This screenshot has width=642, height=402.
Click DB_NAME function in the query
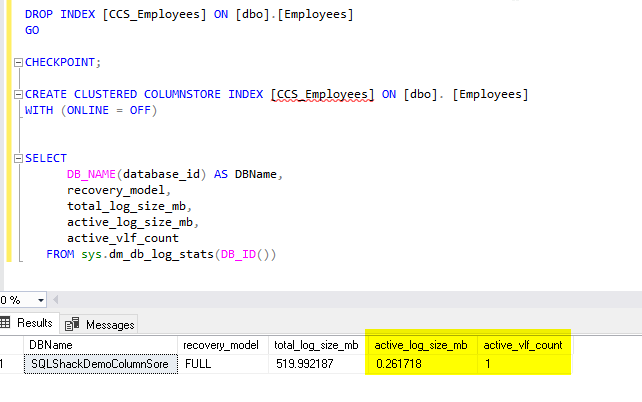(x=91, y=175)
